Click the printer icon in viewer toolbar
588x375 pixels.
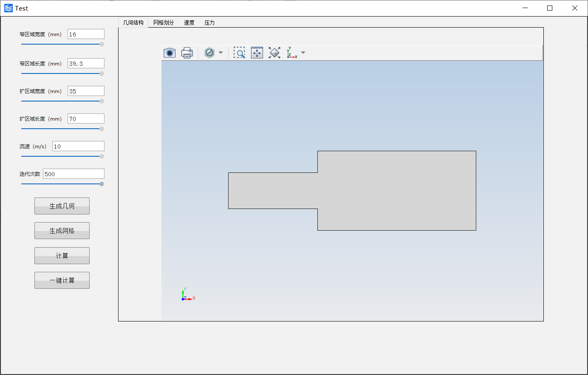click(x=187, y=53)
